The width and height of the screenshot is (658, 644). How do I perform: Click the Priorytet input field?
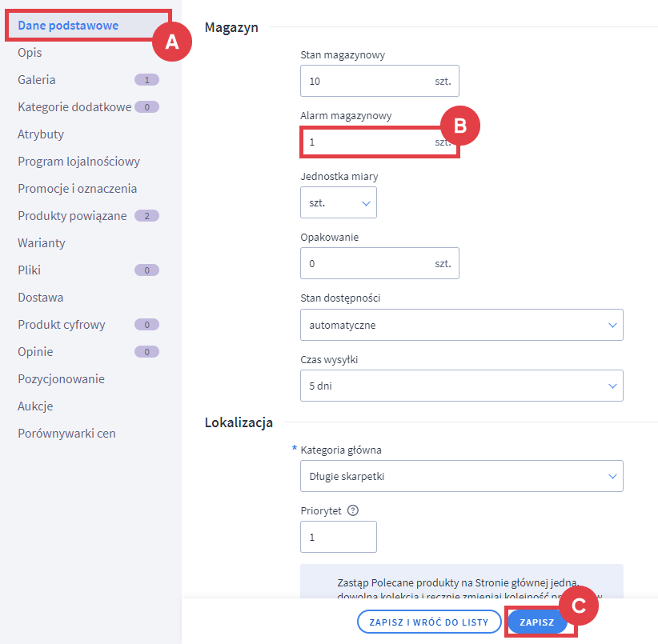click(338, 538)
